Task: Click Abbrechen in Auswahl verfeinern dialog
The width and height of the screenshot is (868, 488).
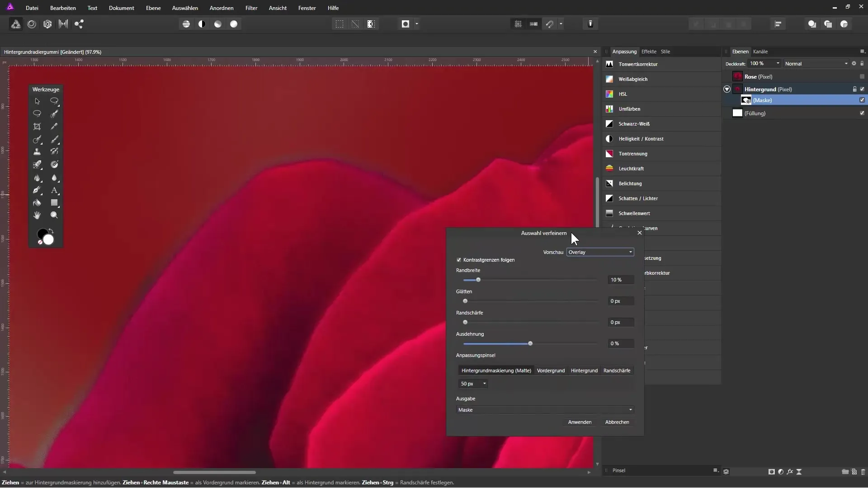Action: (x=617, y=422)
